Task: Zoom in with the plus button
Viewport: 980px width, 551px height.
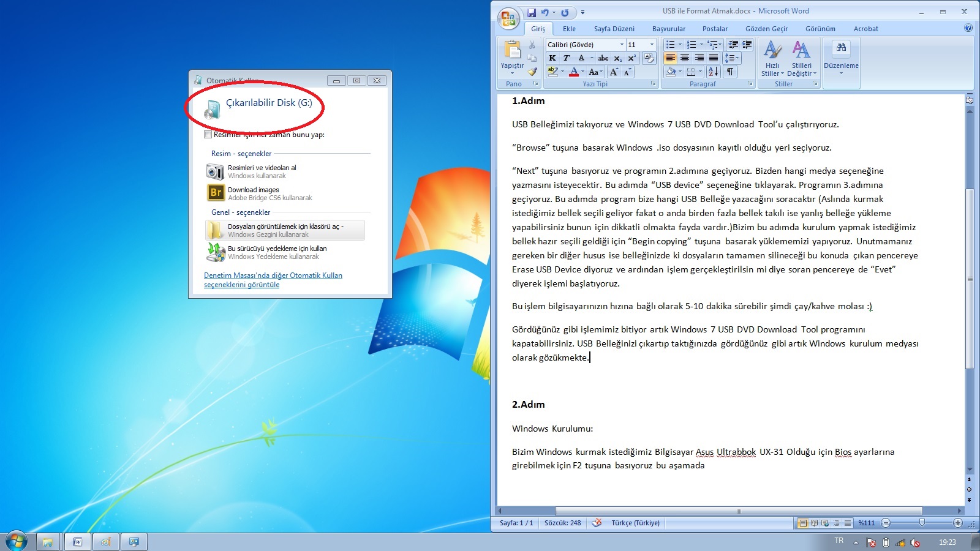Action: click(x=958, y=523)
